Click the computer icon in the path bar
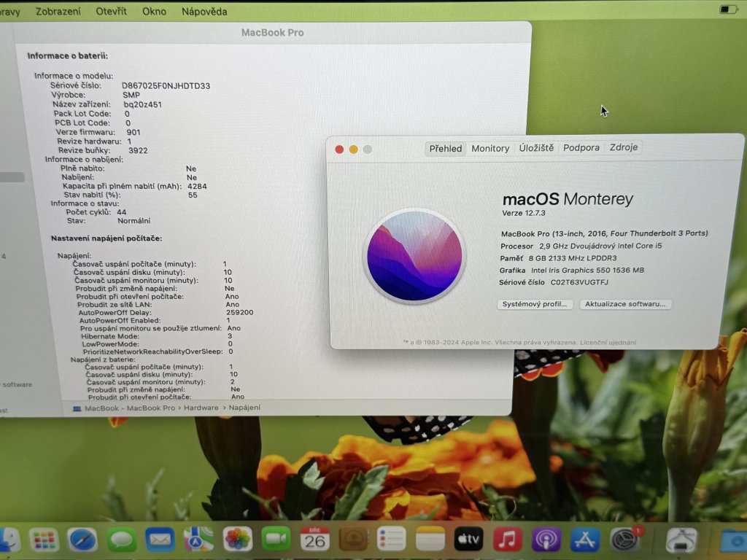 [77, 408]
